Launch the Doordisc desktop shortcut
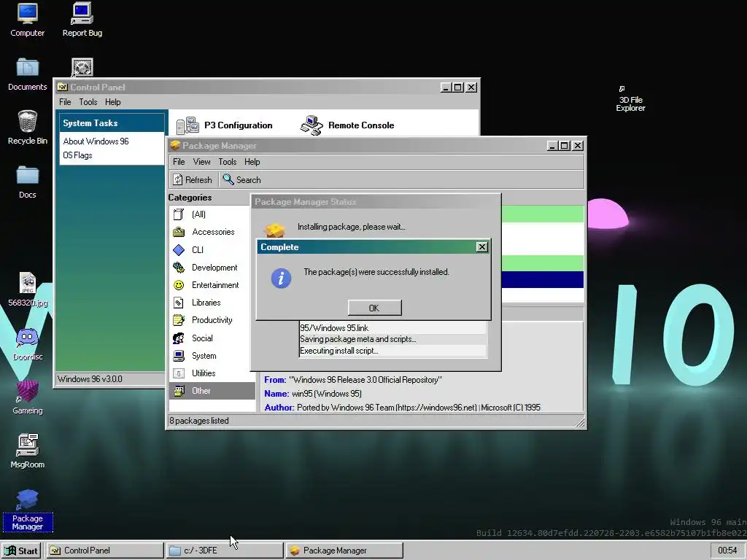 (28, 344)
